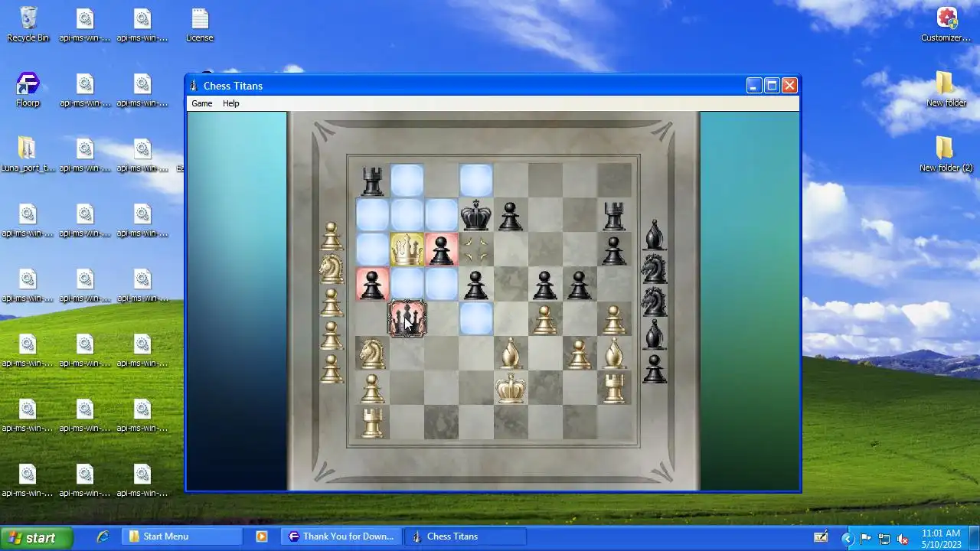This screenshot has width=980, height=551.
Task: Click the left pawn of the two adjacent black pawns
Action: 544,285
